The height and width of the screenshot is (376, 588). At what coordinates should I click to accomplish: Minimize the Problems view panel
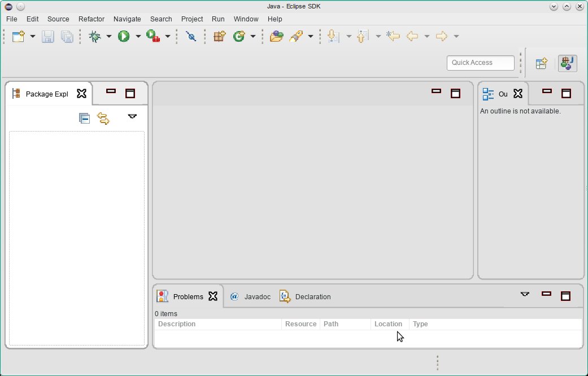tap(546, 294)
